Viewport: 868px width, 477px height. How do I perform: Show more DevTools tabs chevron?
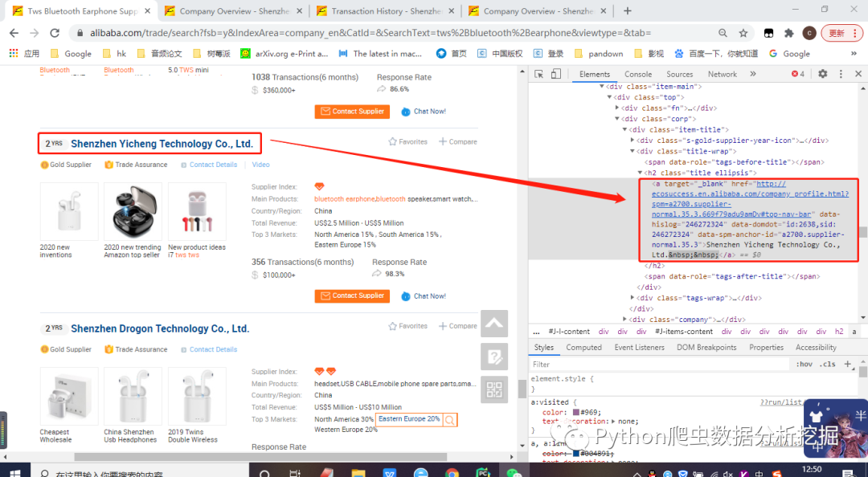click(x=753, y=74)
